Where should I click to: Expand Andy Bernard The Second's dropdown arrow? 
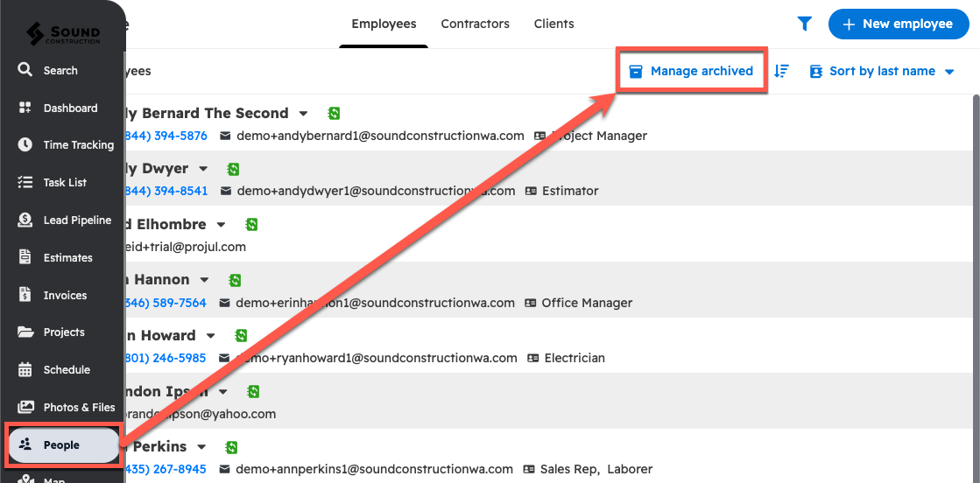tap(304, 113)
